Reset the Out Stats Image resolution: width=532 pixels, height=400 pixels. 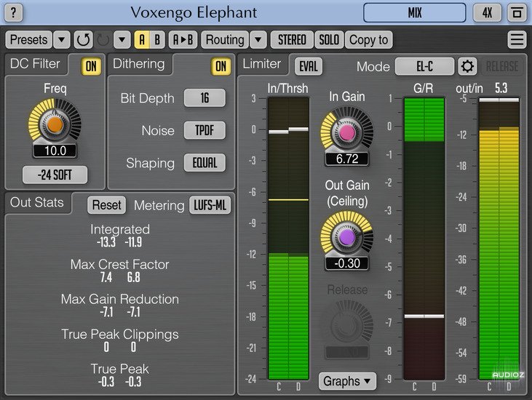click(106, 205)
